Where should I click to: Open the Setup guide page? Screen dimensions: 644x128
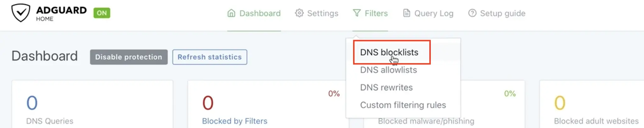click(502, 13)
